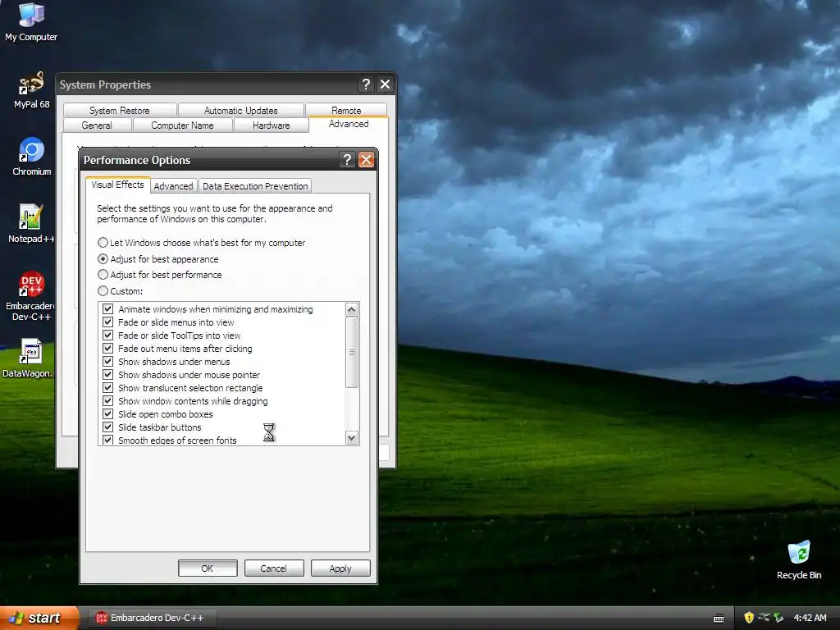Click the clock showing 4:42 AM
The width and height of the screenshot is (840, 630).
tap(810, 618)
